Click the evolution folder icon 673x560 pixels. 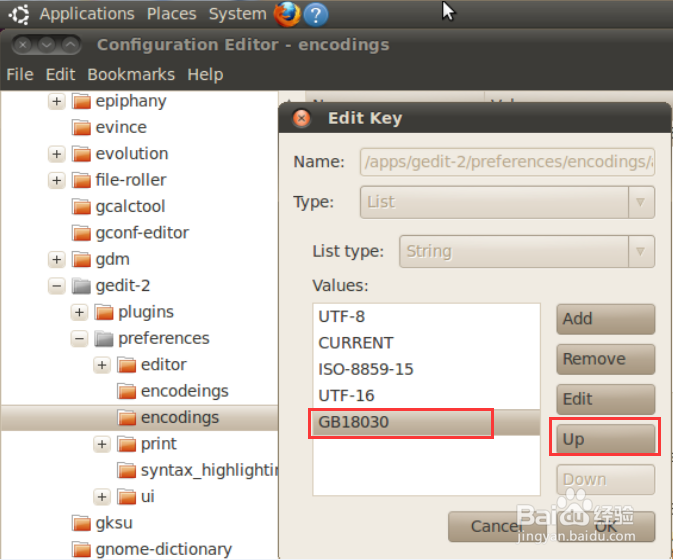click(82, 154)
